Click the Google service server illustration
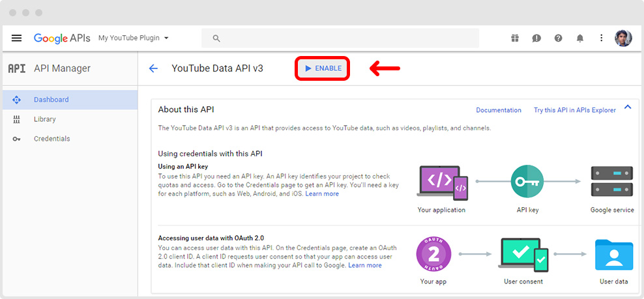 click(612, 181)
